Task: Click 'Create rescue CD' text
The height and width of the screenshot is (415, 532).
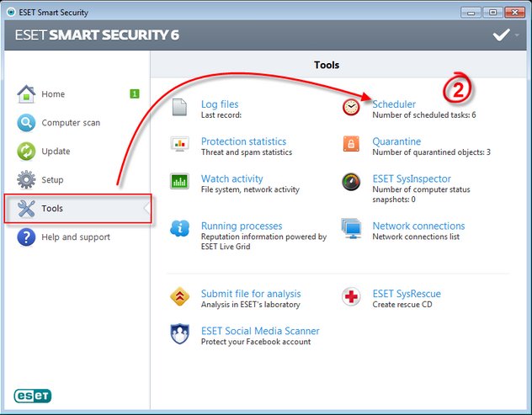Action: pyautogui.click(x=402, y=305)
